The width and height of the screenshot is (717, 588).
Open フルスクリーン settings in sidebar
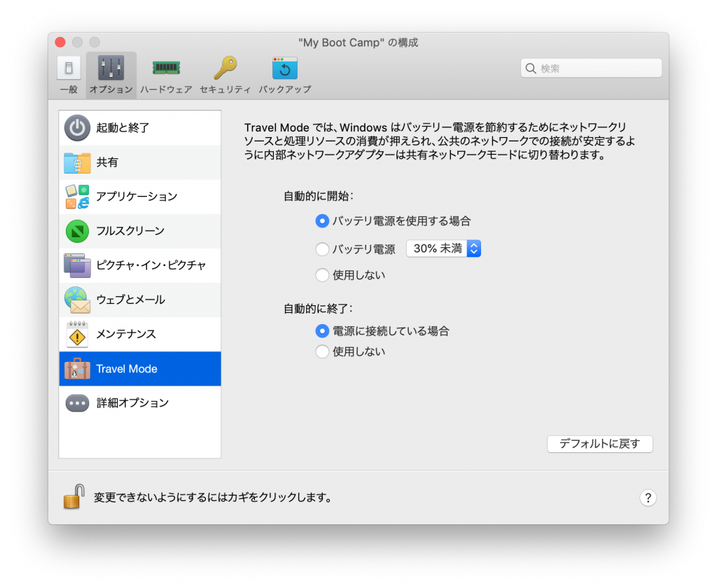(x=140, y=231)
